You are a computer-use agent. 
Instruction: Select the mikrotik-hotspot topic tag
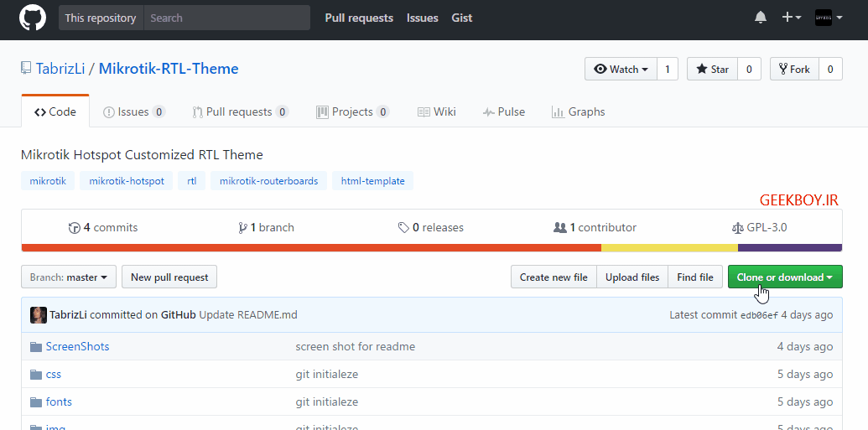[126, 181]
